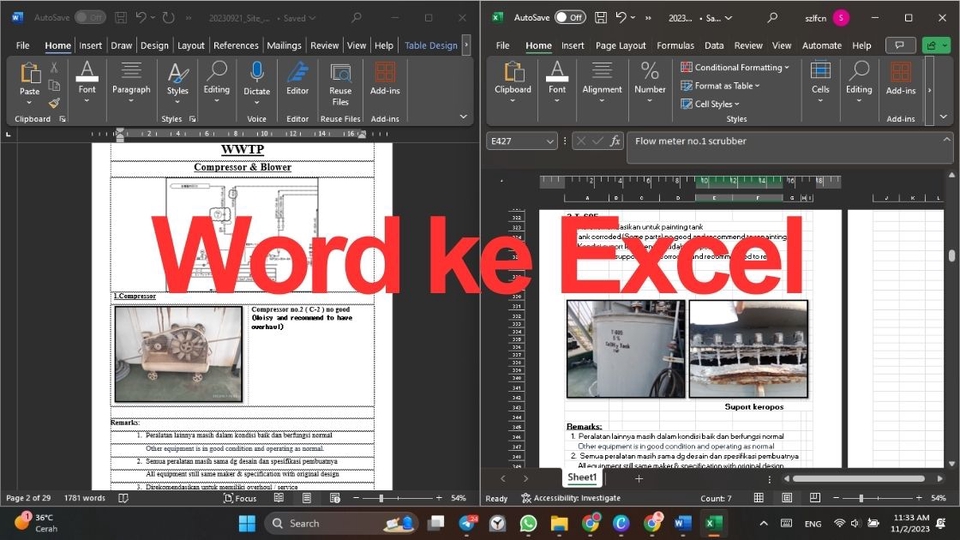Screen dimensions: 960x540
Task: Open Editing group in Excel ribbon
Action: point(859,82)
